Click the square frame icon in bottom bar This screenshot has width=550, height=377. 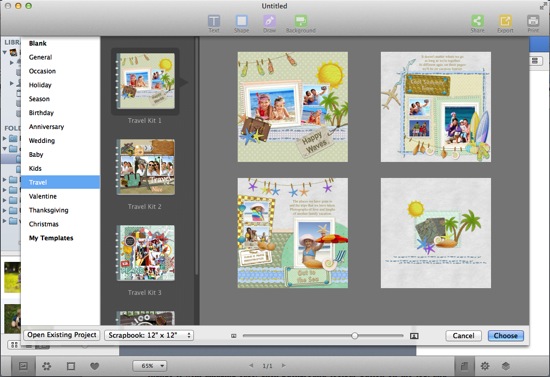[71, 366]
